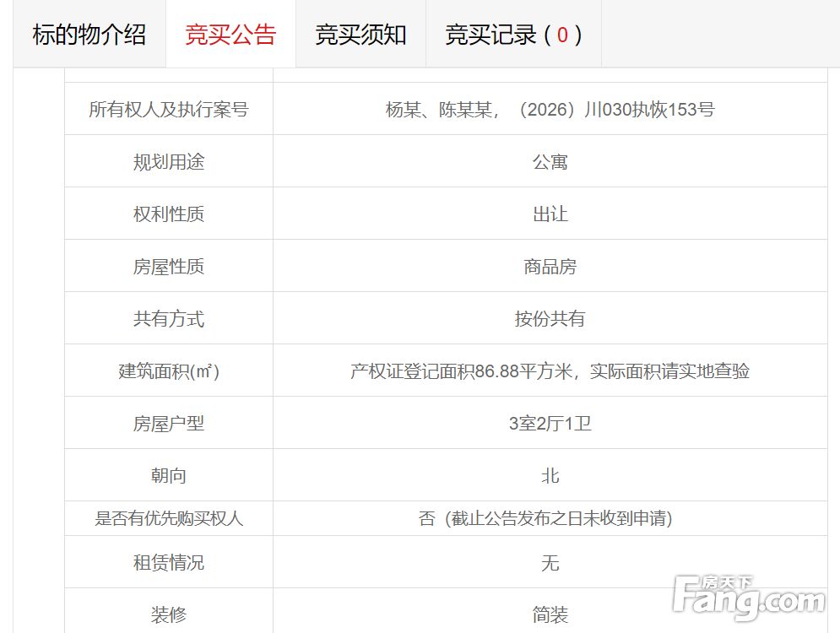The width and height of the screenshot is (840, 633).
Task: Click the 建筑面积(㎡) label
Action: 169,371
